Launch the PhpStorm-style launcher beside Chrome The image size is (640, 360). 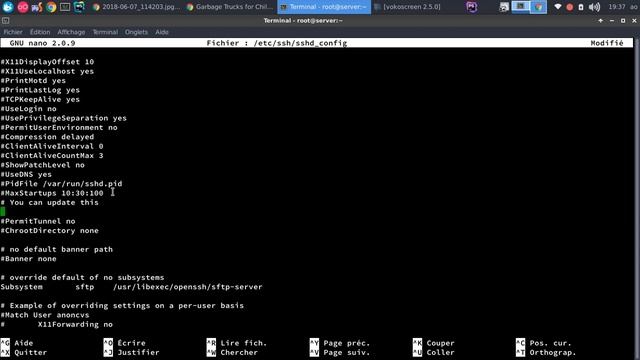pyautogui.click(x=37, y=7)
